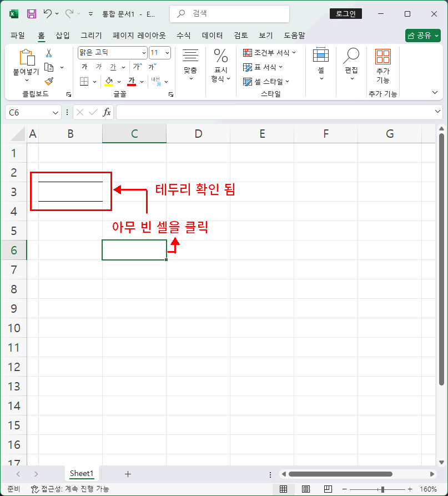Expand underline style arrow
Viewport: 448px width, 496px height.
click(x=123, y=67)
